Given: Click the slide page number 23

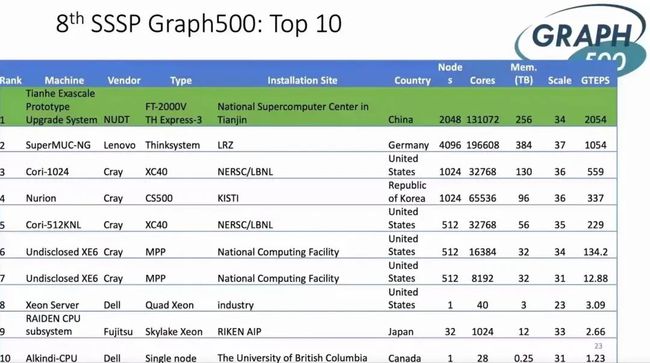Looking at the screenshot, I should [598, 346].
